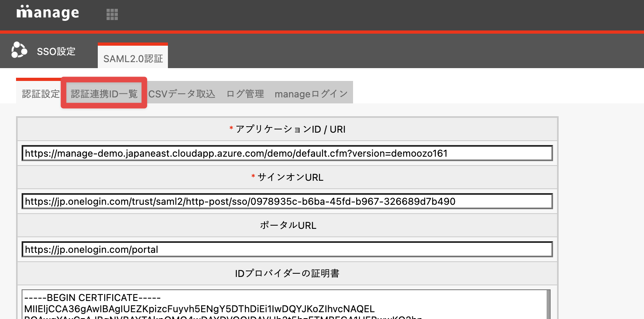Click the SSO設定 heading
This screenshot has height=319, width=644.
(56, 51)
